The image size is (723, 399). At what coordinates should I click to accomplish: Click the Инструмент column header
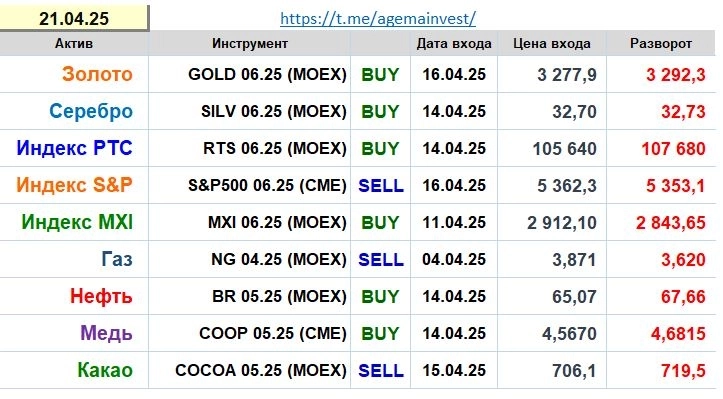249,43
